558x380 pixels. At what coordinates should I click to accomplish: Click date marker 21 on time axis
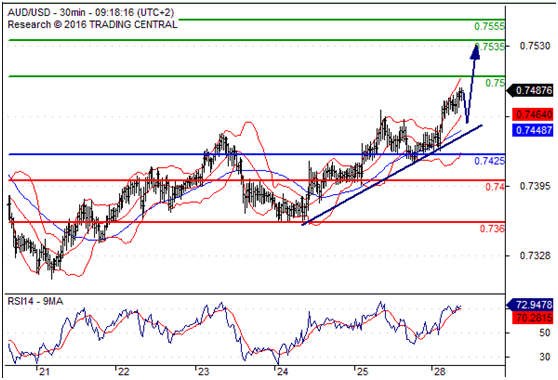44,372
